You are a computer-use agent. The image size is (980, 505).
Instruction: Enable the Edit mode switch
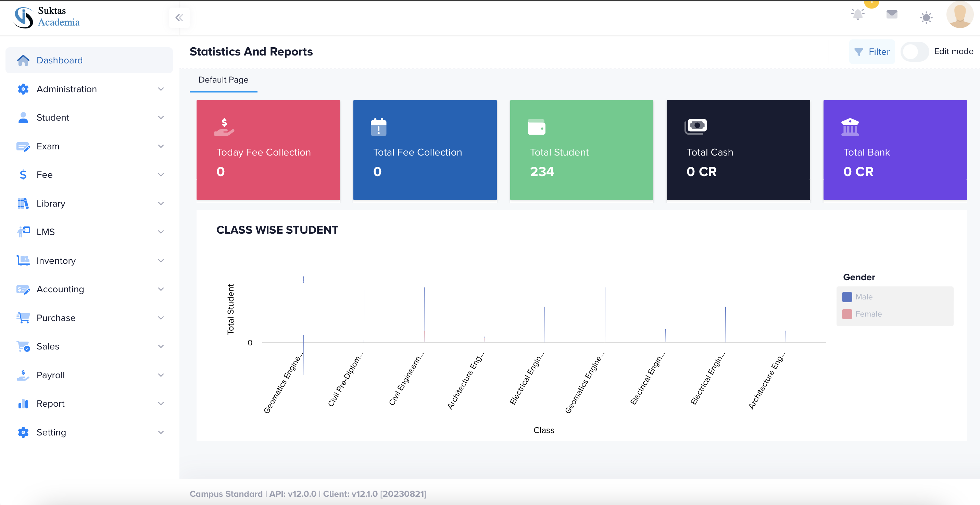click(914, 51)
